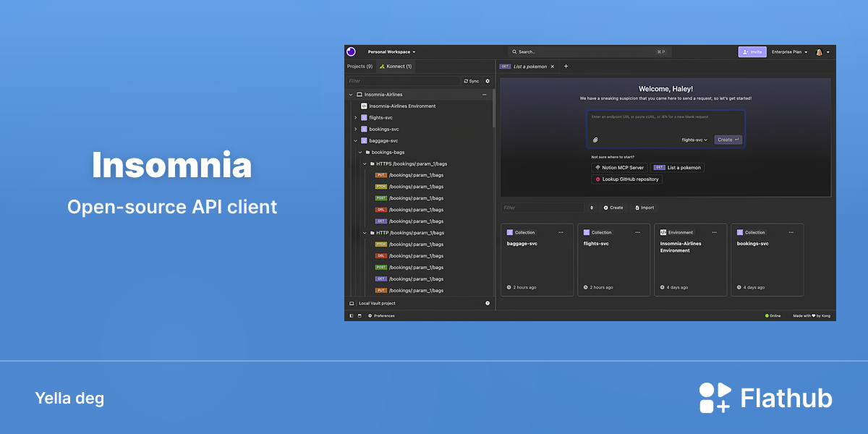The width and height of the screenshot is (868, 434).
Task: Open Insomnia-Airlines Environment card more options
Action: [714, 233]
